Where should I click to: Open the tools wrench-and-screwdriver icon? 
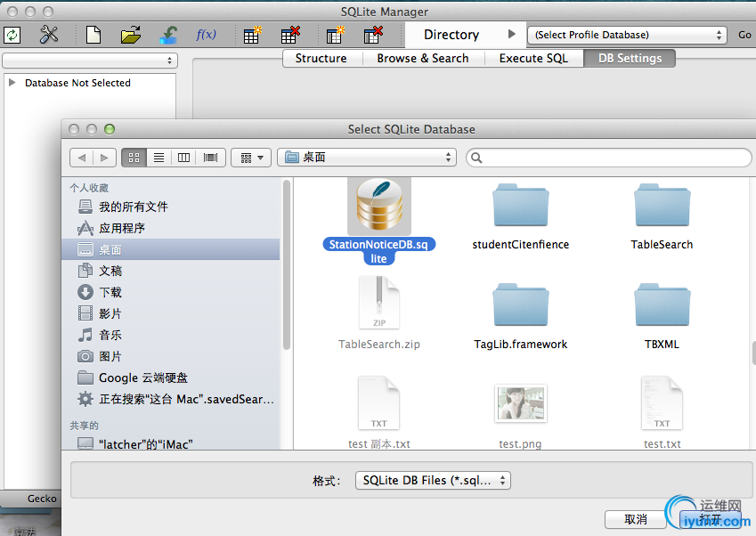pyautogui.click(x=49, y=35)
